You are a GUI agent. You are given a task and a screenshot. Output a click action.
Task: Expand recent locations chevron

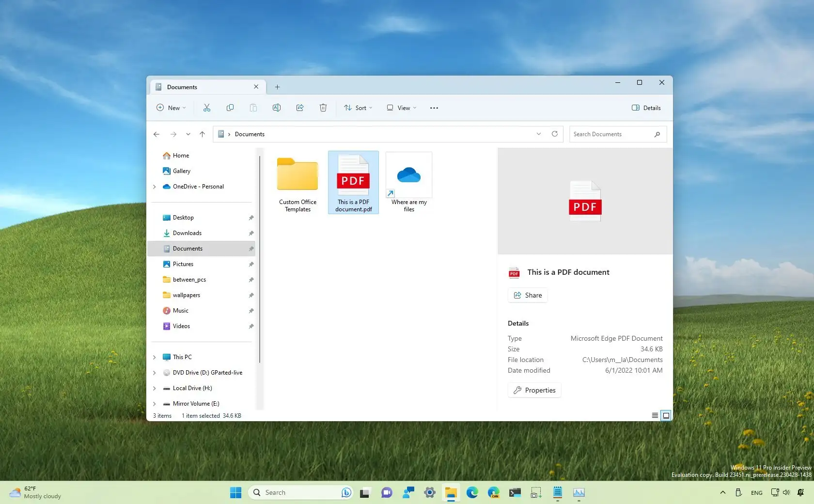pyautogui.click(x=188, y=134)
